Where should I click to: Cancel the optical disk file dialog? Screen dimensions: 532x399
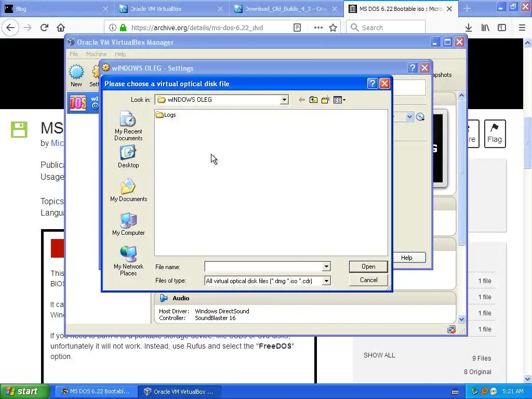click(x=368, y=280)
